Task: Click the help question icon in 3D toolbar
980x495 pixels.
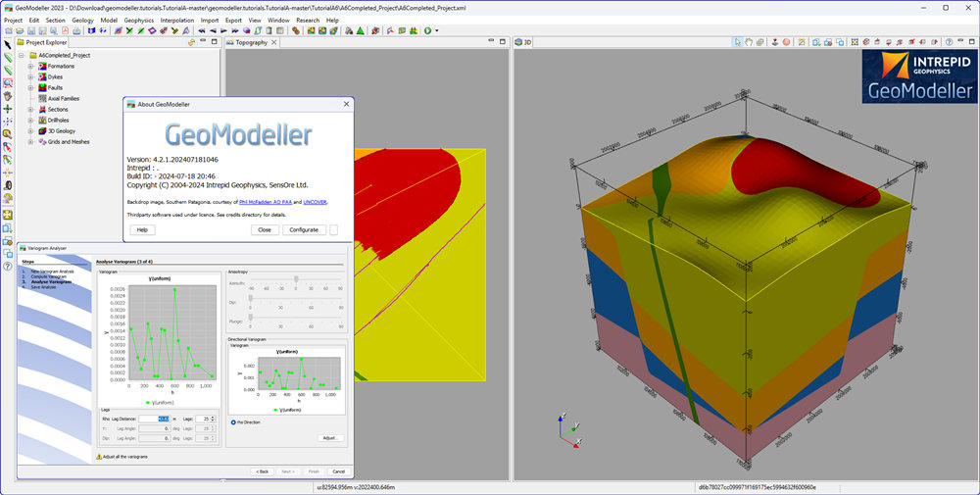Action: [x=950, y=42]
